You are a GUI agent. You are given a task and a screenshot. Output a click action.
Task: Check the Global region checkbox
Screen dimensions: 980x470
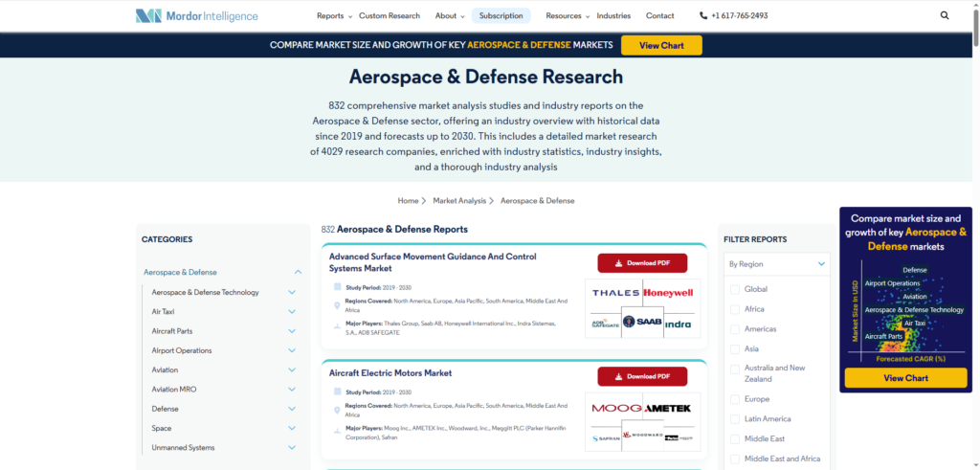[735, 289]
